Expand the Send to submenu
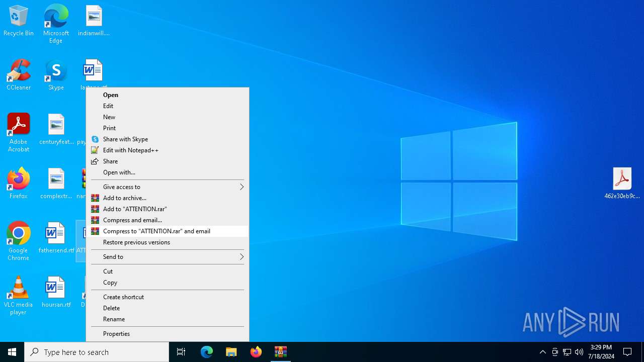 click(x=168, y=257)
